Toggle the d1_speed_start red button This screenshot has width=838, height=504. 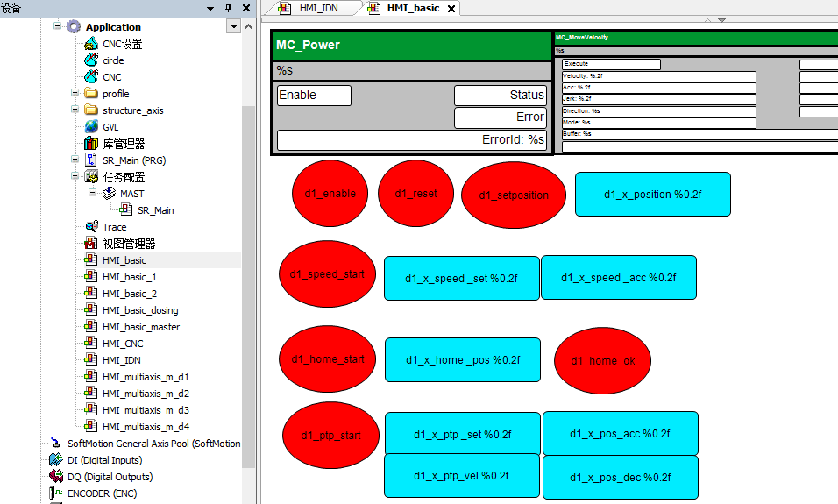tap(327, 274)
